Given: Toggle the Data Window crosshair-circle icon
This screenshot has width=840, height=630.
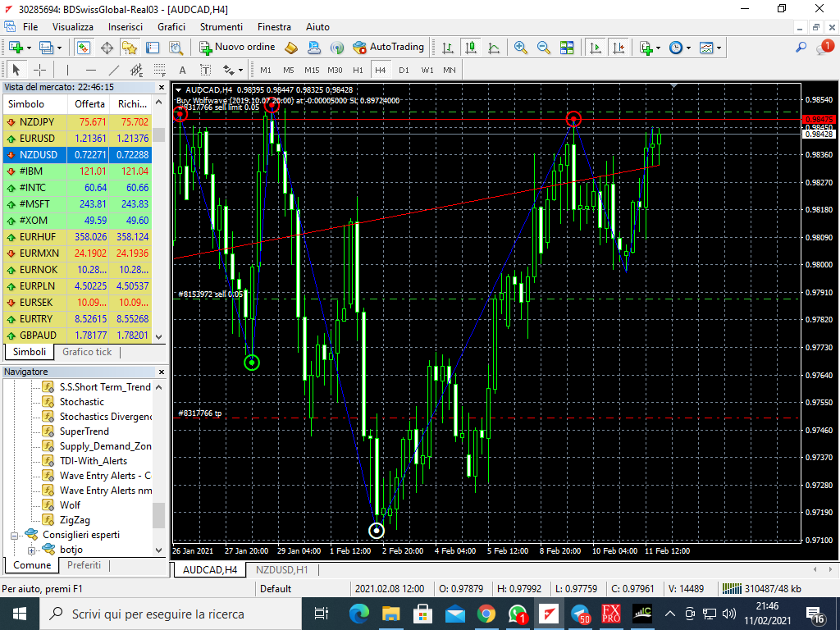Looking at the screenshot, I should coord(107,48).
